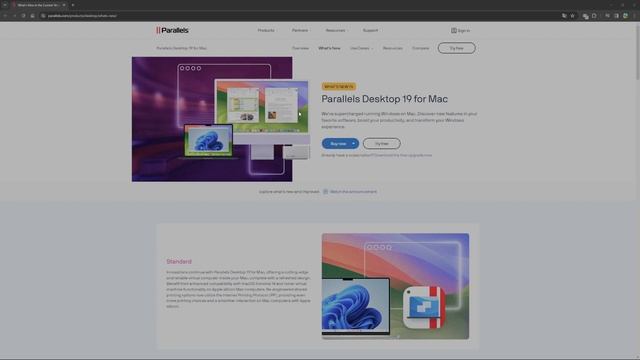Click the video icon beside Watch the announcement

(x=326, y=191)
